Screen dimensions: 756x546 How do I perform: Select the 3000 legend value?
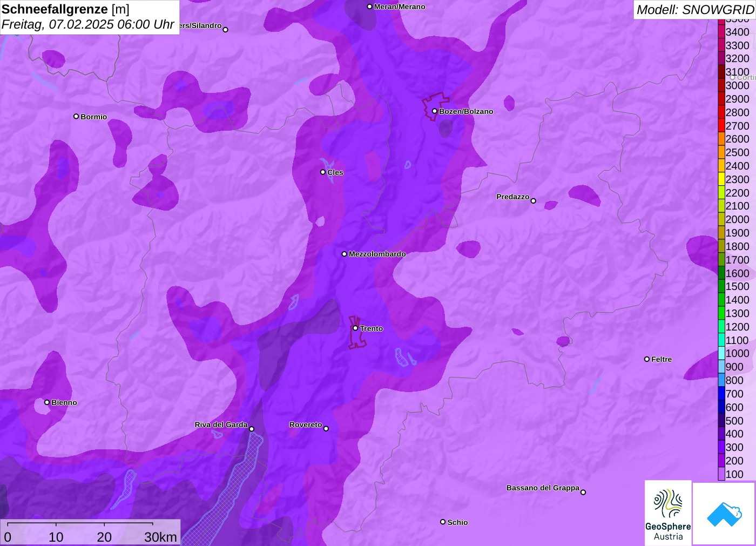point(738,85)
